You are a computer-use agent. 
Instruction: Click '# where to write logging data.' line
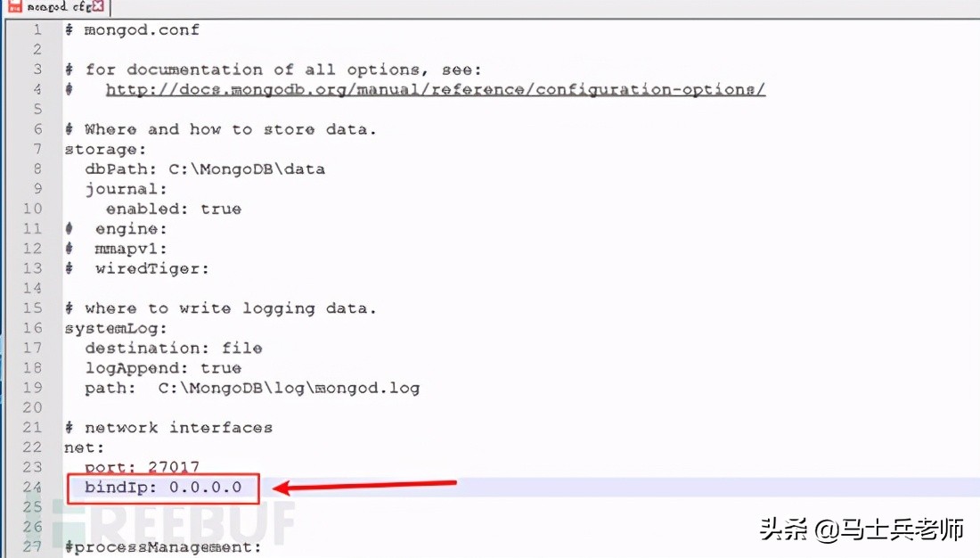click(221, 308)
